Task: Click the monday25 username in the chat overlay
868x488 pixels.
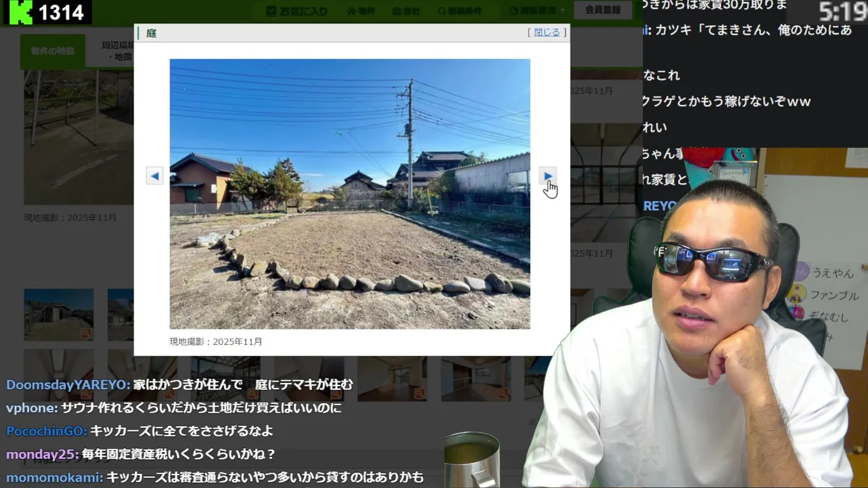Action: pyautogui.click(x=42, y=454)
